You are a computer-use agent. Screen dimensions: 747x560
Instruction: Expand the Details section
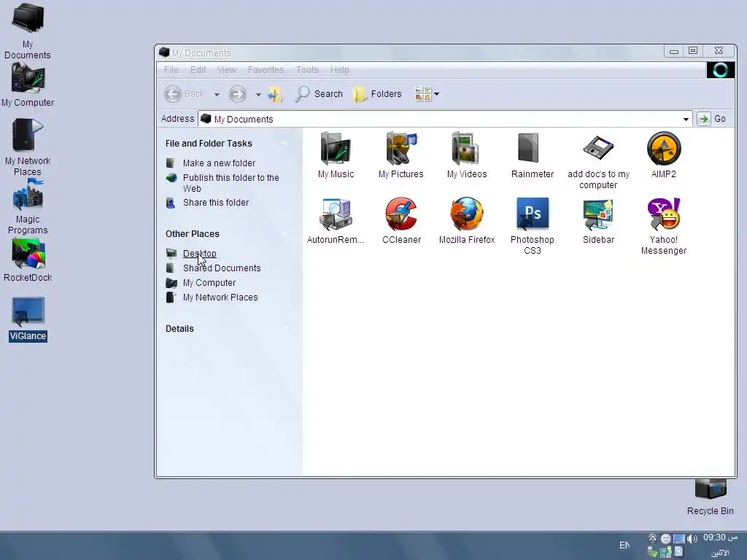click(x=285, y=329)
